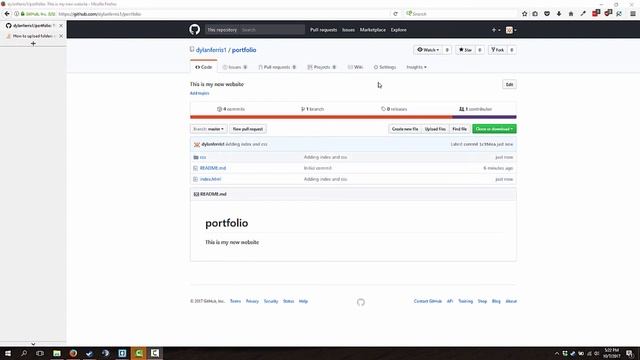This screenshot has width=640, height=360.
Task: View the 1 branch link
Action: (x=312, y=109)
